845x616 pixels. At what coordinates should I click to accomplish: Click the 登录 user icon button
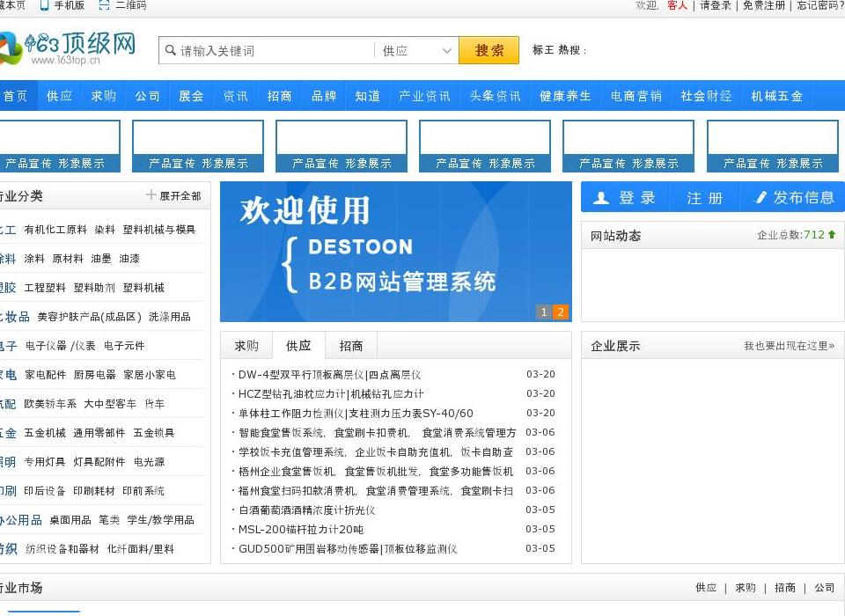point(625,198)
